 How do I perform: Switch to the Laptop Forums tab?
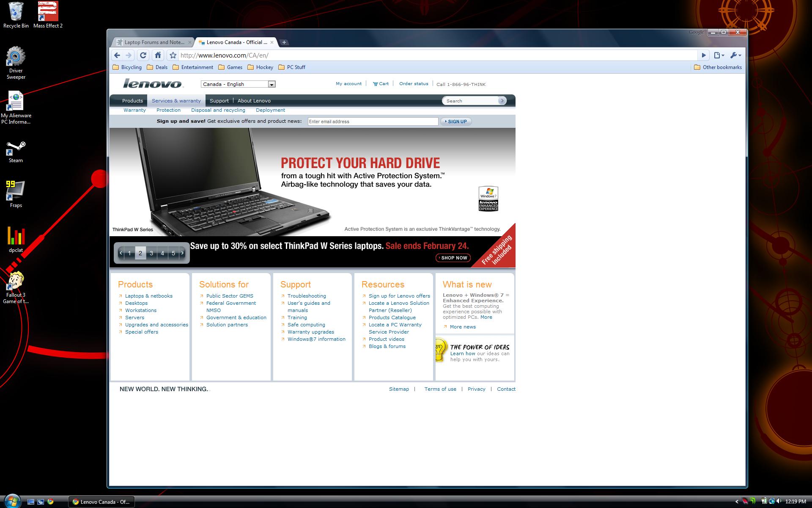[154, 42]
